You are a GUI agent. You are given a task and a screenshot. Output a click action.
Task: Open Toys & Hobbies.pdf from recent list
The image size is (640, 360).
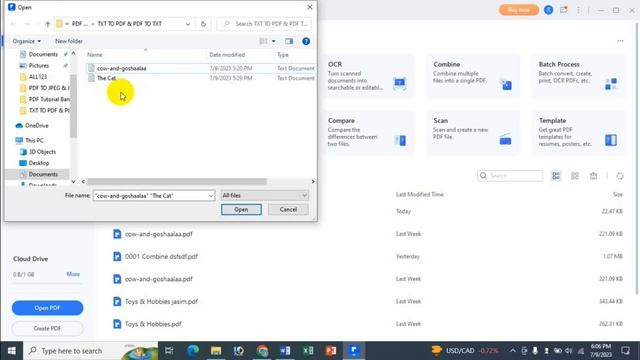[153, 324]
